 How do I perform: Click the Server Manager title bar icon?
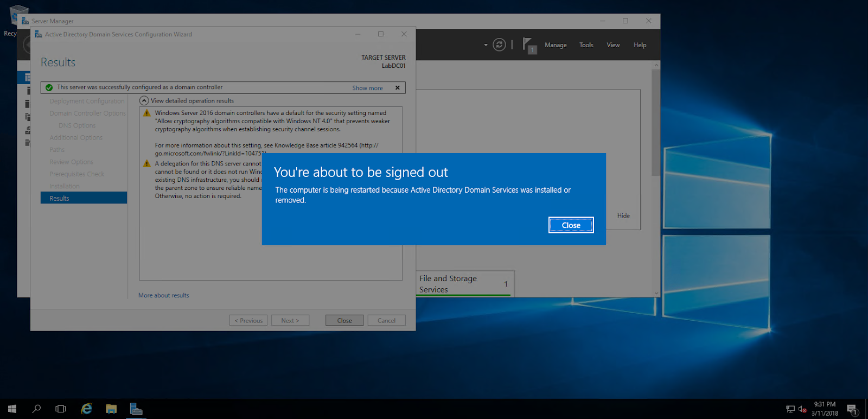coord(25,21)
